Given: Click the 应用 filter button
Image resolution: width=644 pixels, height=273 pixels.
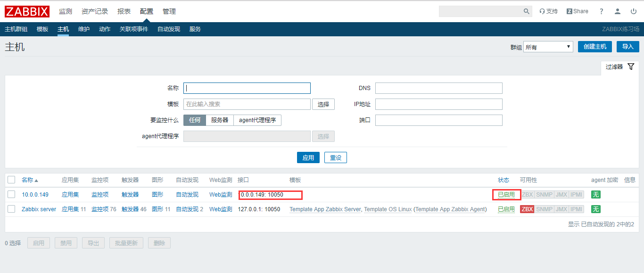Looking at the screenshot, I should 308,157.
